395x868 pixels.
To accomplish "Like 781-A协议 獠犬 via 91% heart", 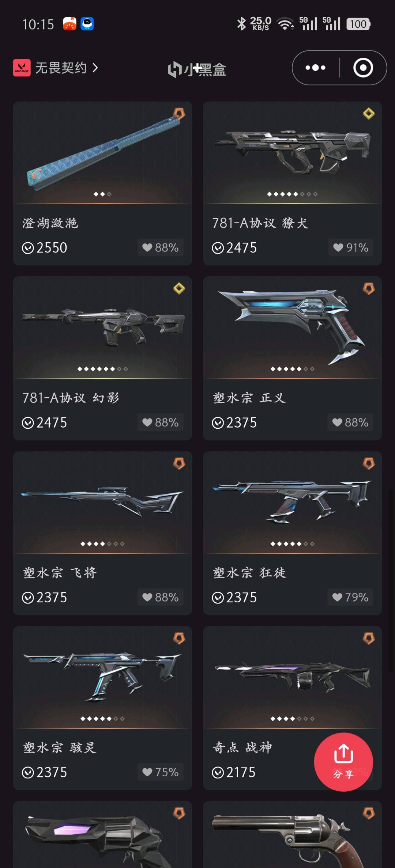I will [x=350, y=247].
